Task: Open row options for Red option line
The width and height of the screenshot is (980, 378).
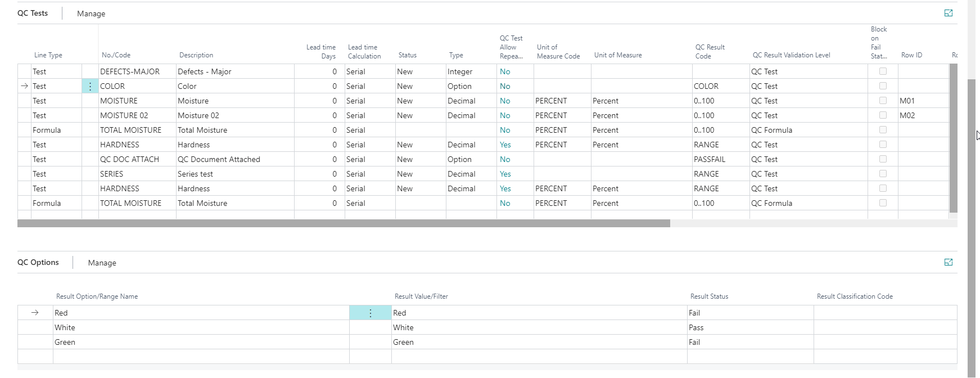Action: (370, 313)
